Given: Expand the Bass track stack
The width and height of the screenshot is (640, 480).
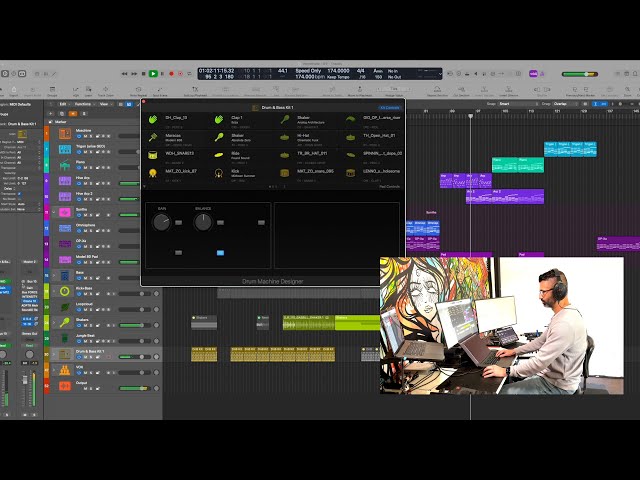Looking at the screenshot, I should click(54, 276).
